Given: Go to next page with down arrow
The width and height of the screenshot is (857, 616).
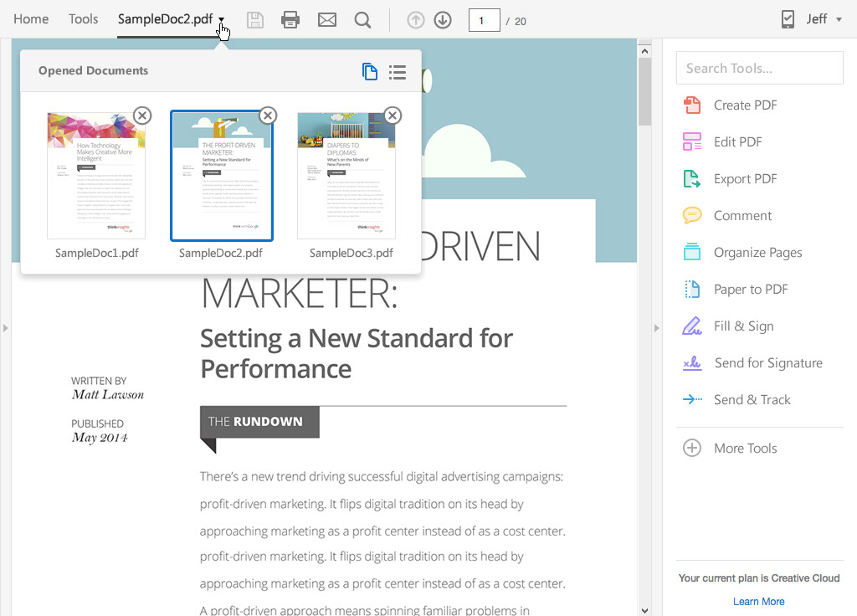Looking at the screenshot, I should coord(443,20).
